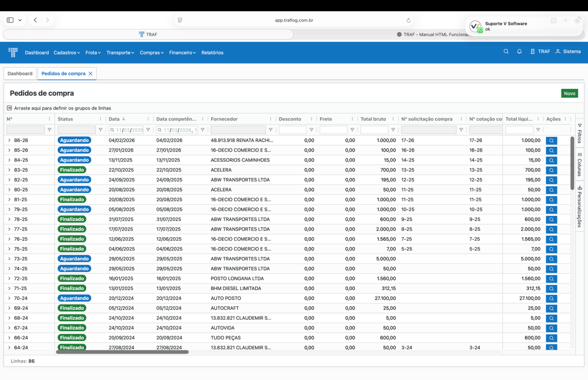Click the filter funnel next to Status filter
588x380 pixels.
tap(100, 130)
